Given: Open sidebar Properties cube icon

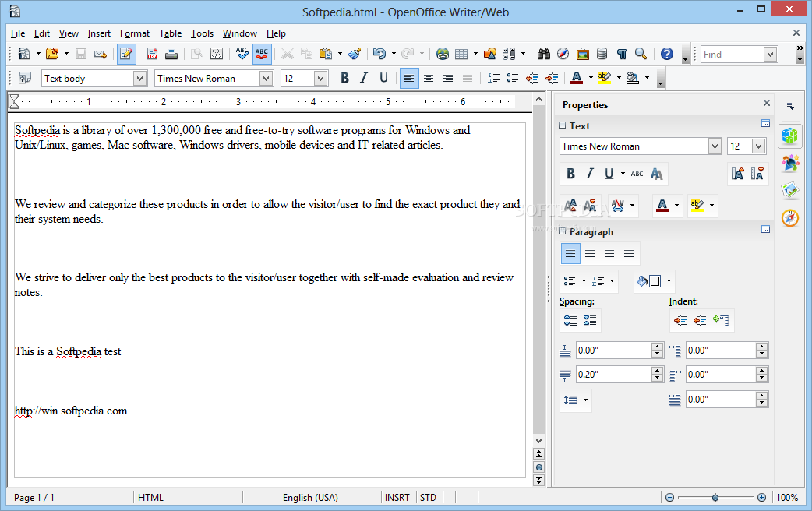Looking at the screenshot, I should coord(790,136).
